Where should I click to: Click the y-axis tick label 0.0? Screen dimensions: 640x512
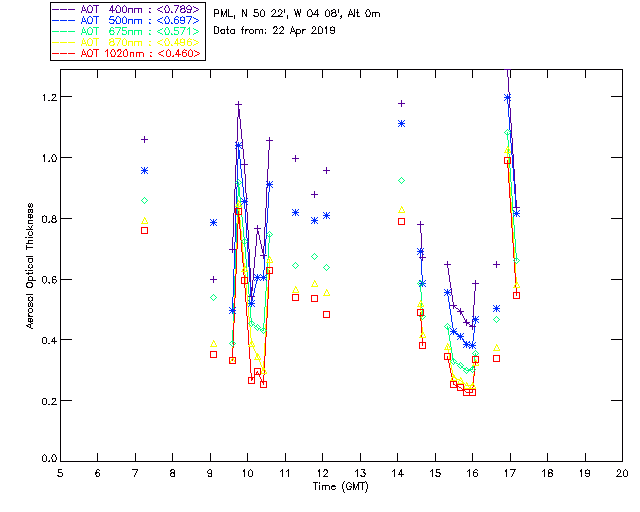pyautogui.click(x=49, y=459)
